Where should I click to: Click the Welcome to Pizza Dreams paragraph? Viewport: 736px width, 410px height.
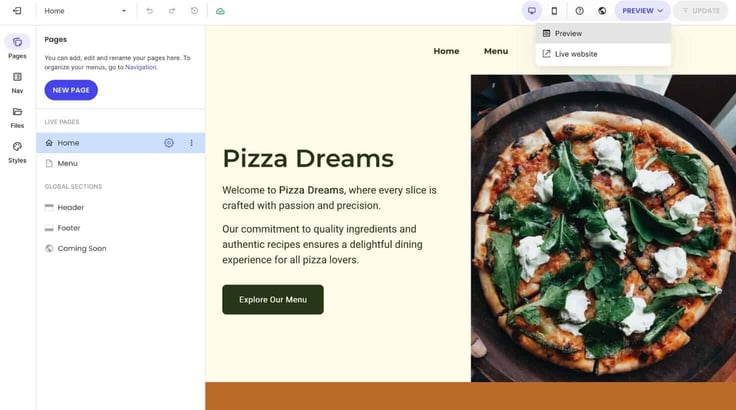330,198
